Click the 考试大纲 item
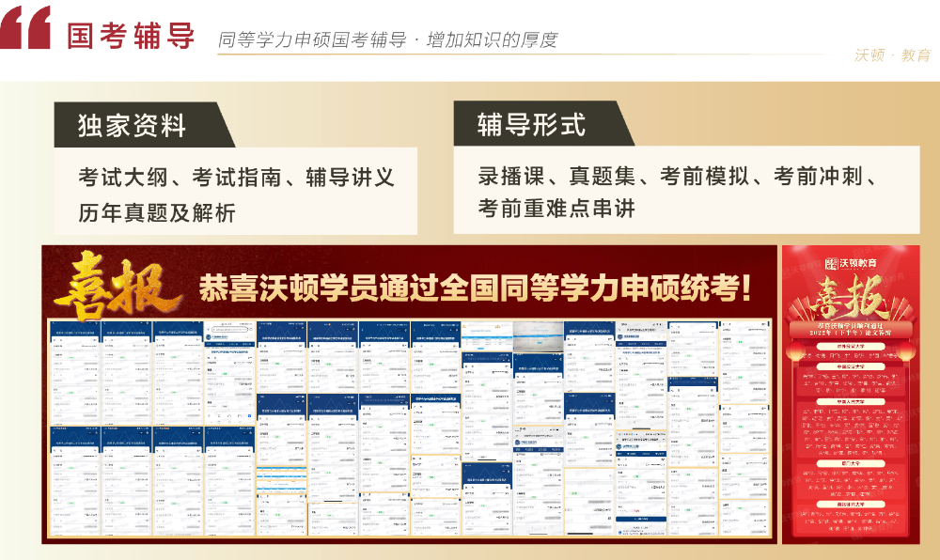The height and width of the screenshot is (560, 940). point(123,178)
